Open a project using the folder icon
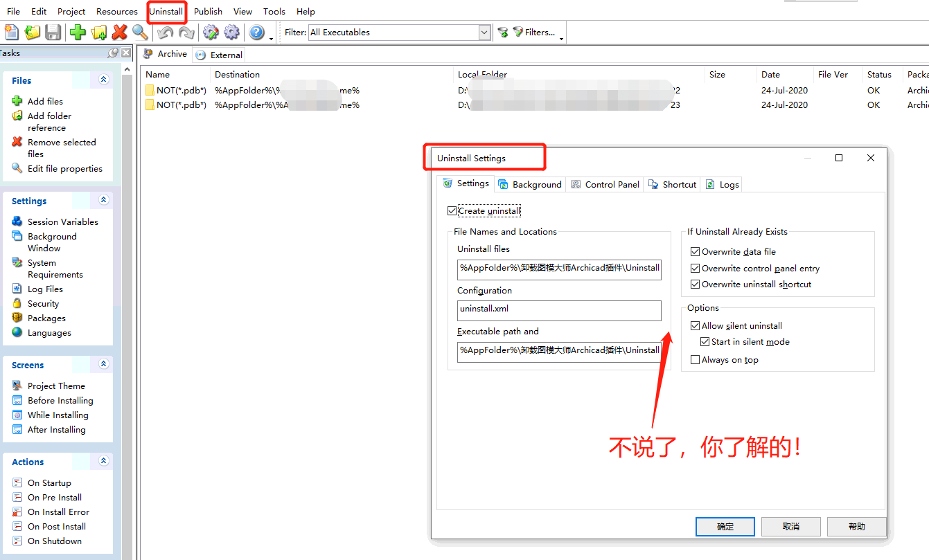Viewport: 929px width, 560px height. 33,32
